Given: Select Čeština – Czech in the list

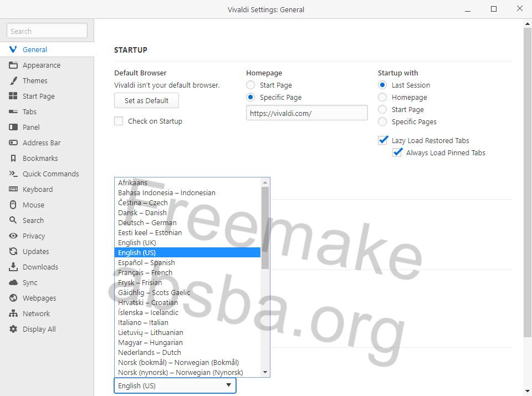Looking at the screenshot, I should point(188,203).
